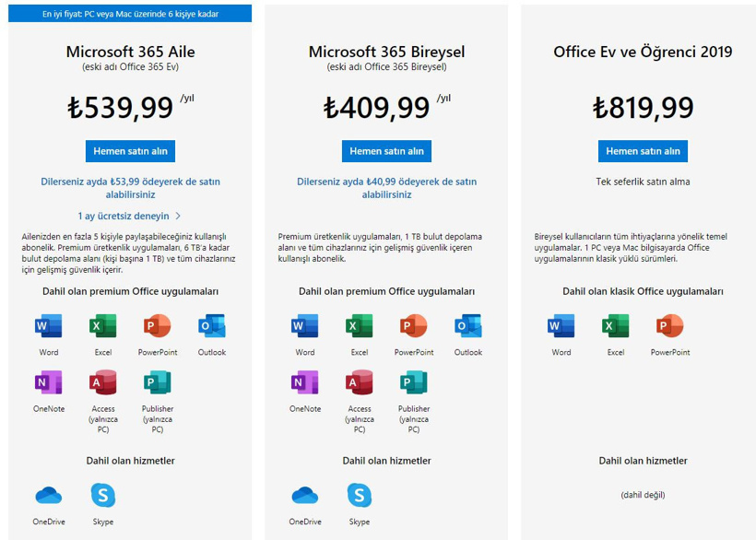Click the Excel icon under Office Ev ve Öğrenci

tap(615, 327)
